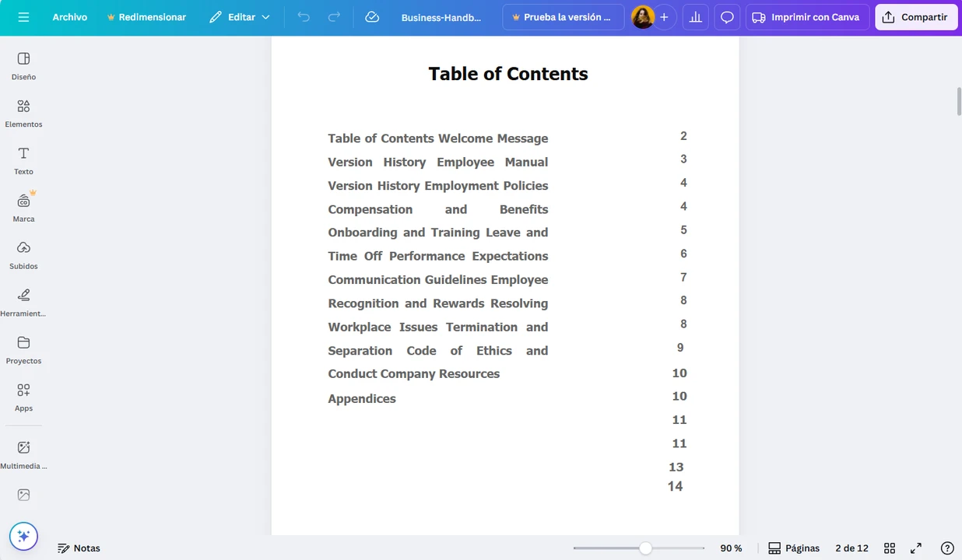
Task: Click the Redimensionar option
Action: point(146,17)
